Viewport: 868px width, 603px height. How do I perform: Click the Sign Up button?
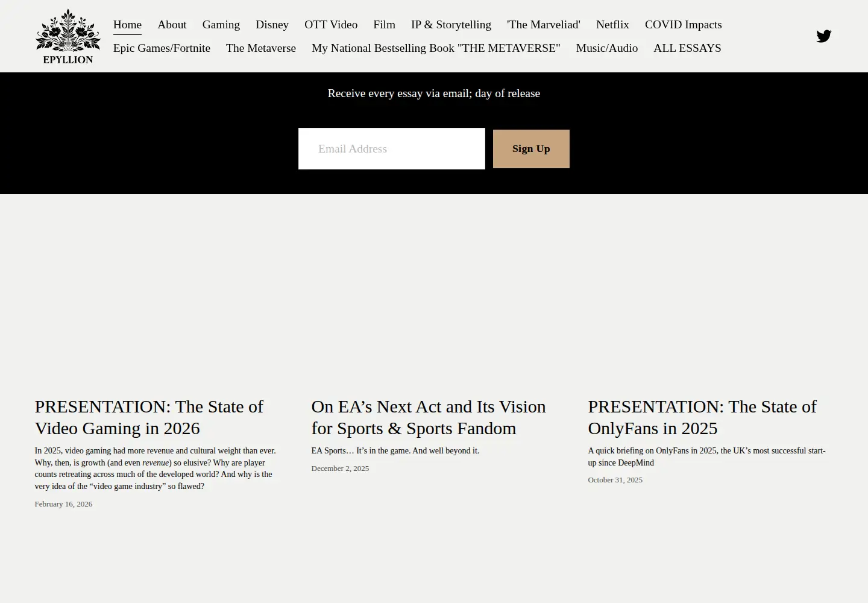pos(531,149)
